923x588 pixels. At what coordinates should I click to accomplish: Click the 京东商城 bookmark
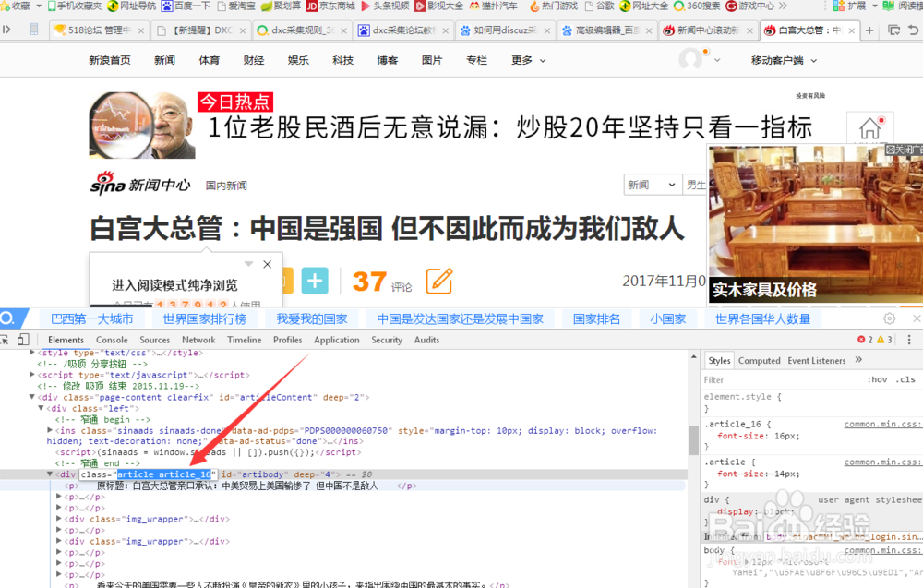coord(330,6)
